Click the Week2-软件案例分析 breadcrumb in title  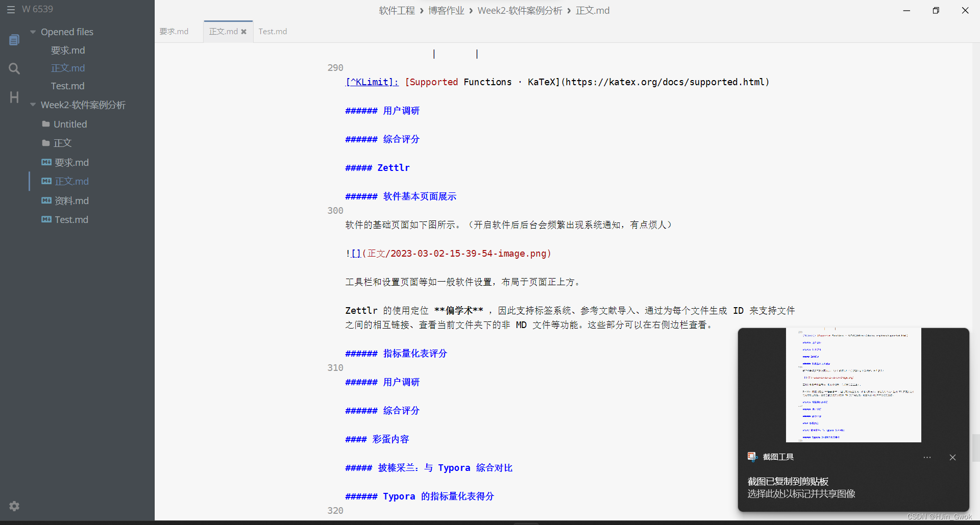click(520, 11)
